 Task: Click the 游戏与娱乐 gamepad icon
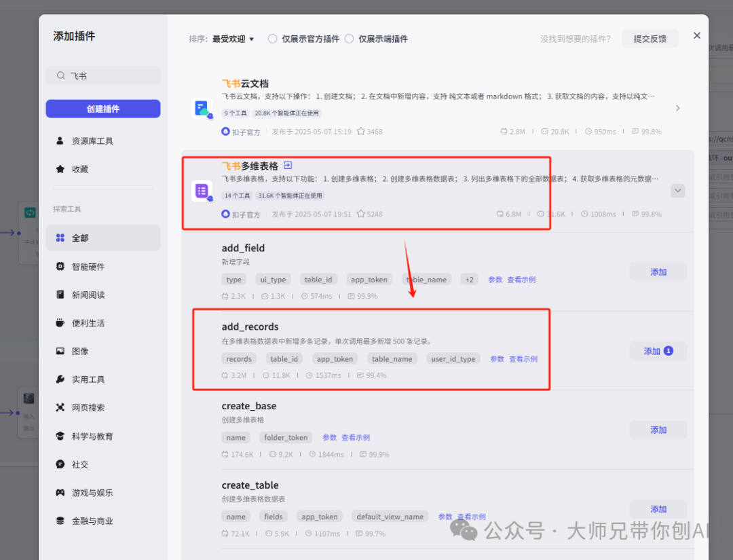(x=60, y=492)
